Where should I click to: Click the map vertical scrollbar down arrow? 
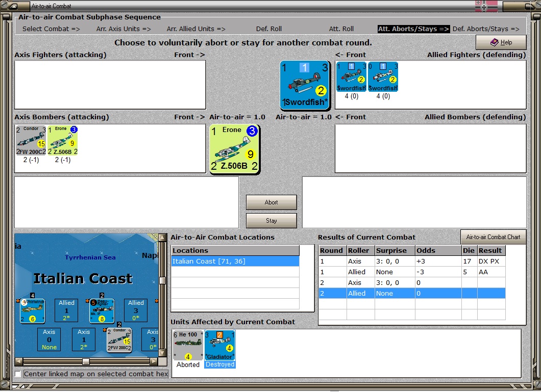pos(162,353)
